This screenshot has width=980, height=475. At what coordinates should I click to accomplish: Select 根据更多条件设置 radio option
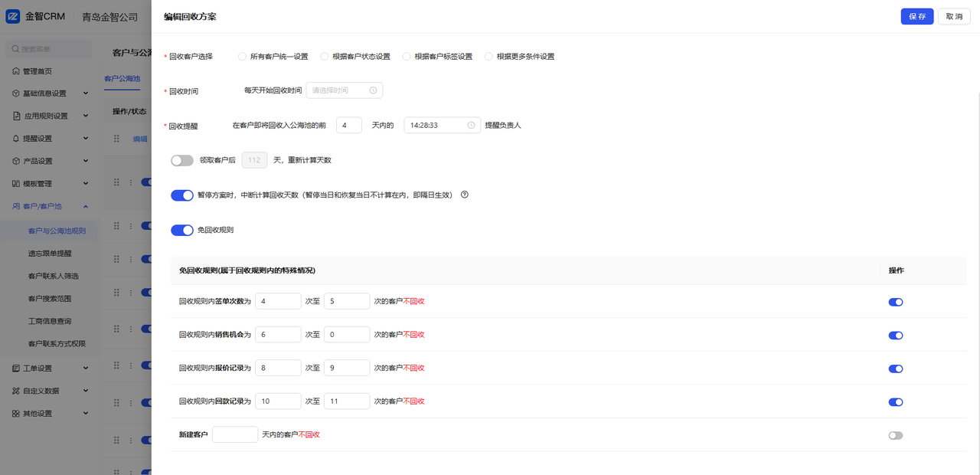[x=488, y=56]
